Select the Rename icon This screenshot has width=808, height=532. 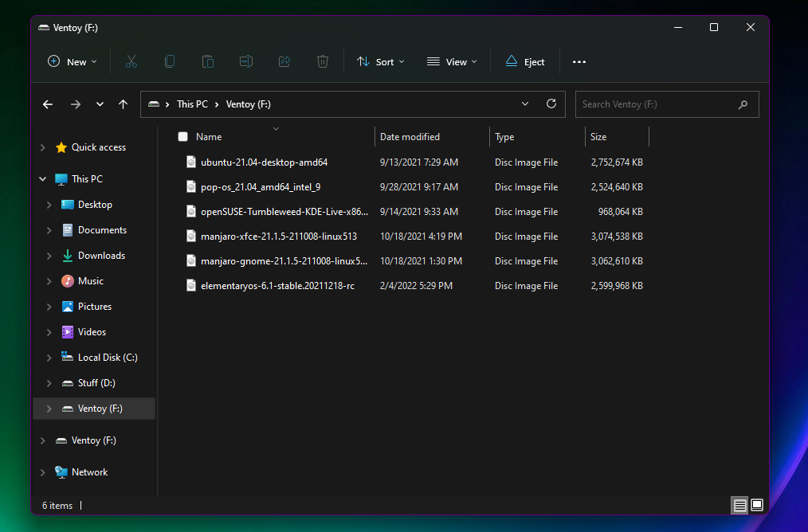[245, 61]
